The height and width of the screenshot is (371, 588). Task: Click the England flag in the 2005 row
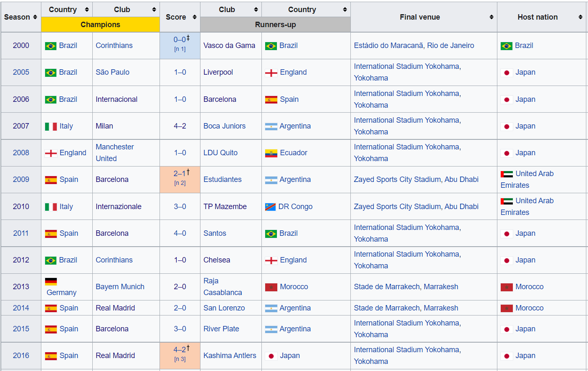coord(271,73)
